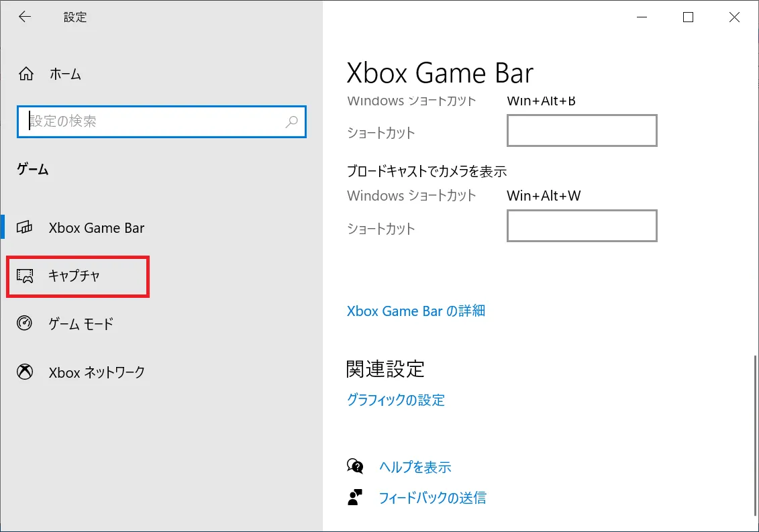
Task: Click the feedback person icon
Action: [355, 497]
